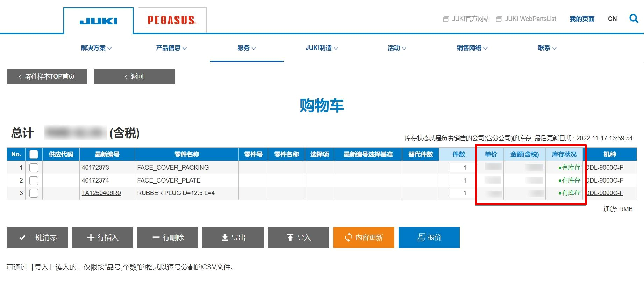The width and height of the screenshot is (644, 288).
Task: Check the box for row 1
Action: click(34, 168)
